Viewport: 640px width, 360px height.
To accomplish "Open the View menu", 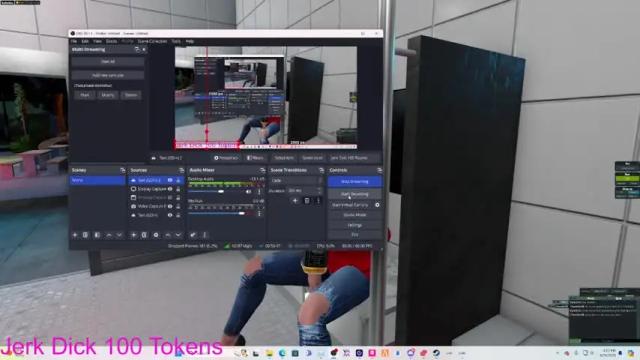I will click(97, 41).
